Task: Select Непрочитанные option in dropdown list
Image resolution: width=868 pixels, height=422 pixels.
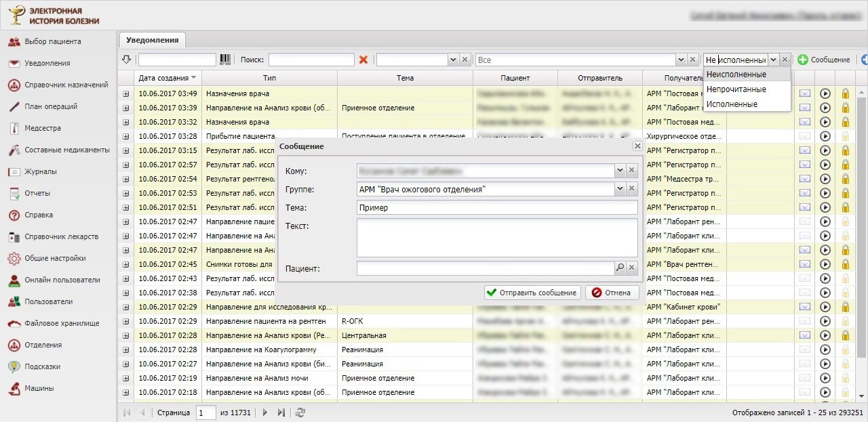Action: [747, 89]
